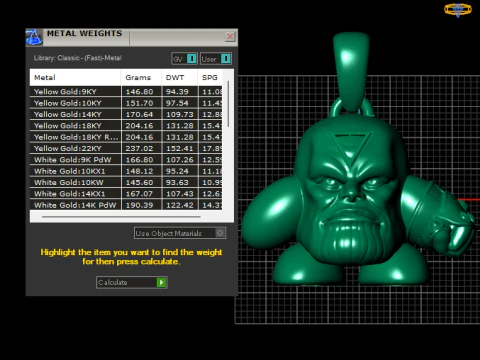Click the 107.26 DWT value
The width and height of the screenshot is (480, 360).
[x=180, y=160]
